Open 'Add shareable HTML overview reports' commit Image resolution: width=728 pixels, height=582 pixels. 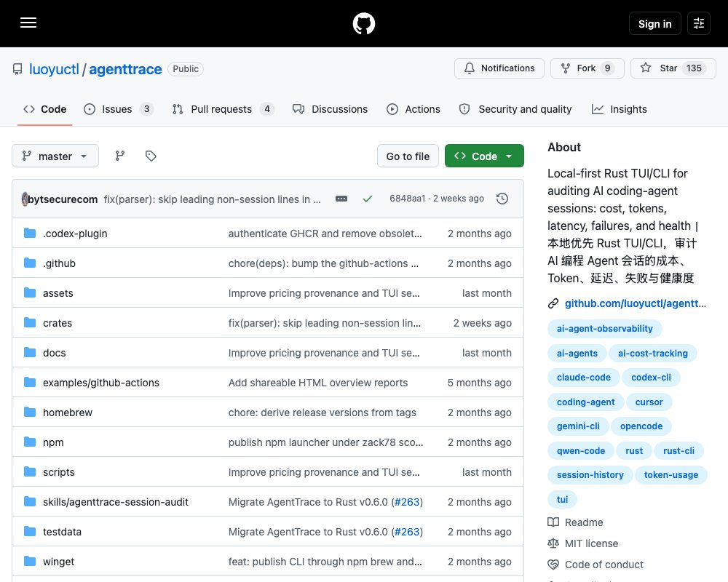click(318, 383)
